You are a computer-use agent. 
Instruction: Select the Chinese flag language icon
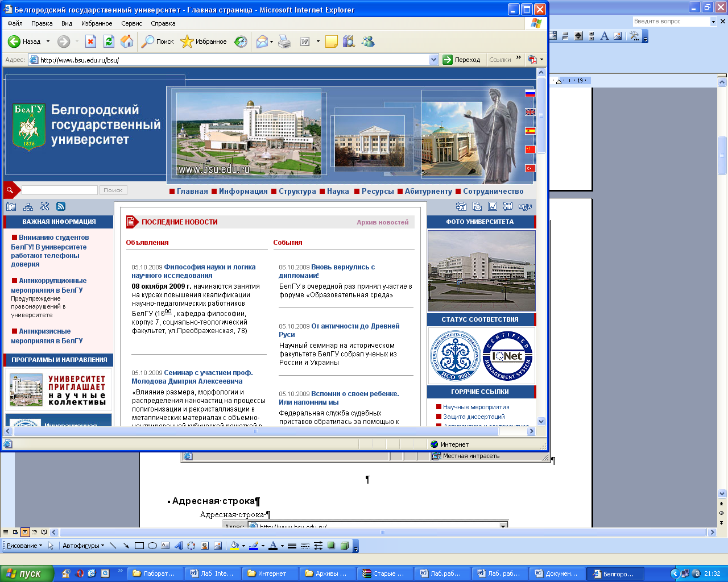[x=530, y=149]
